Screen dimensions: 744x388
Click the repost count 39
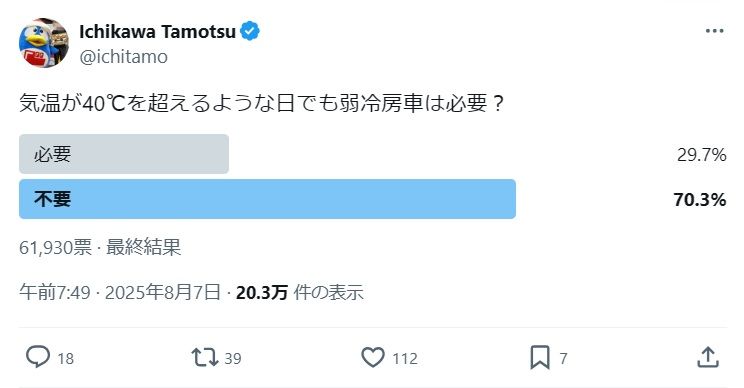tap(232, 359)
